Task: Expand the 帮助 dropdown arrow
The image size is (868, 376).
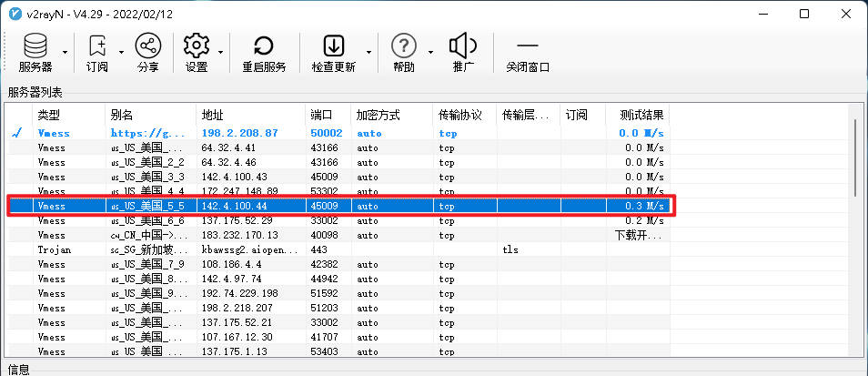Action: tap(430, 53)
